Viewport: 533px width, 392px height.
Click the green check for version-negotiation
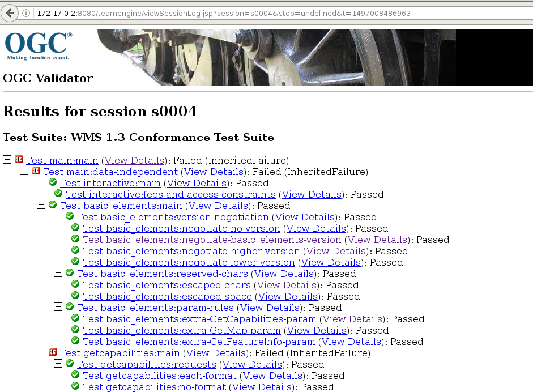[70, 216]
